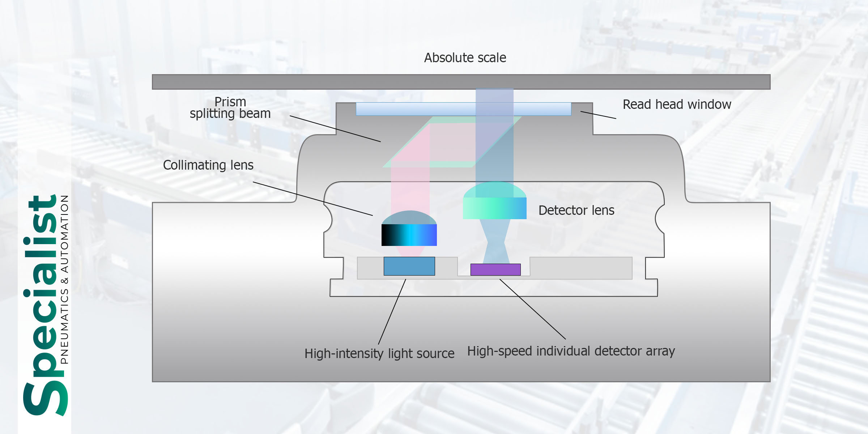
Task: Click the Specialist Pneumatics & Automation logo
Action: [46, 305]
